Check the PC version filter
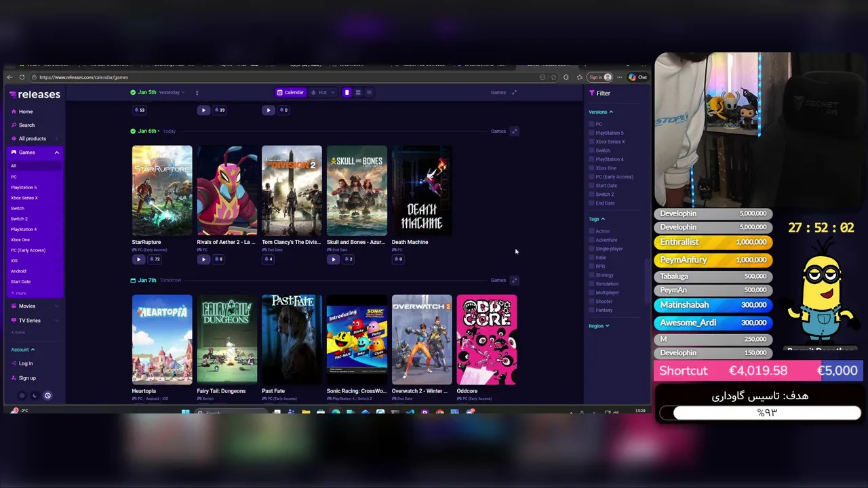This screenshot has height=488, width=868. point(591,124)
